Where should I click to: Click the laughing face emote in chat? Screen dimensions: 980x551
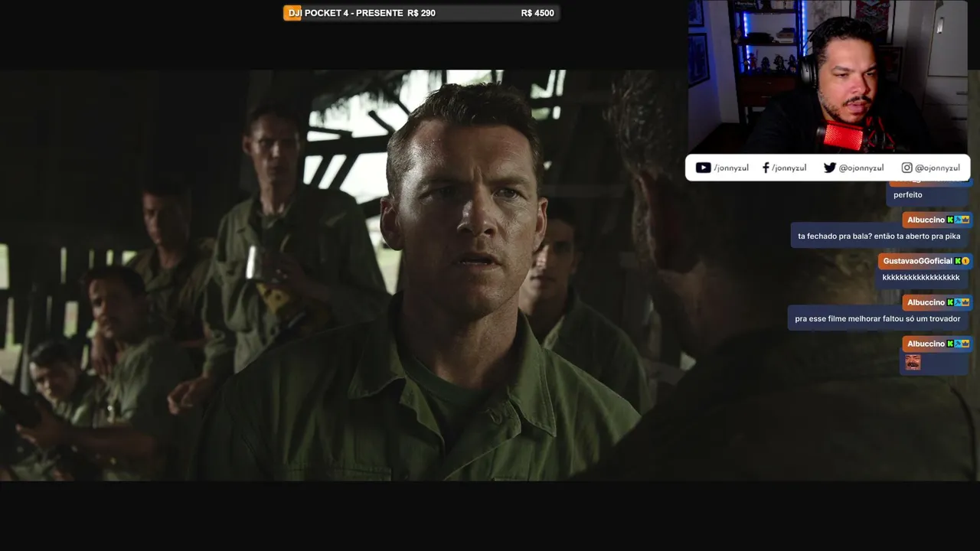(x=913, y=362)
